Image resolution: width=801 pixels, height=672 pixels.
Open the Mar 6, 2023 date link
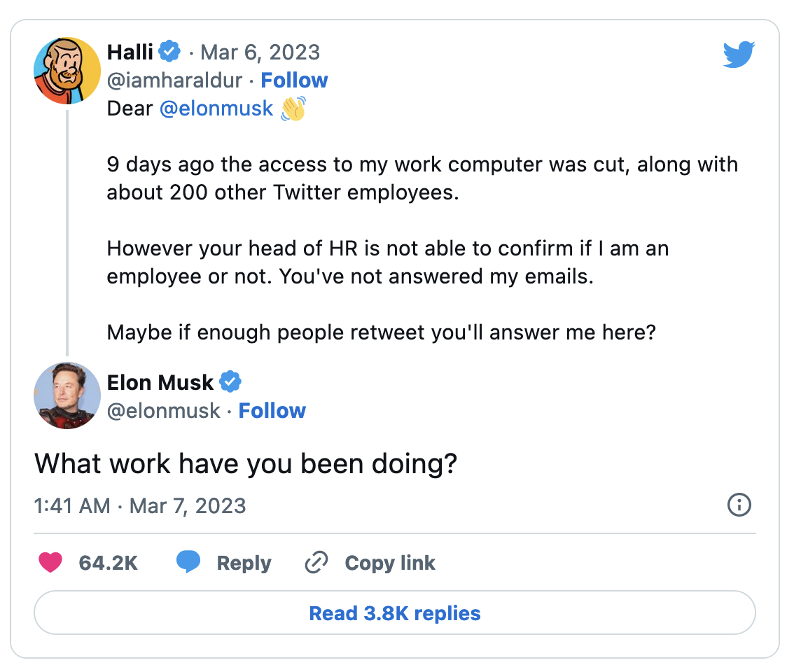pos(260,52)
